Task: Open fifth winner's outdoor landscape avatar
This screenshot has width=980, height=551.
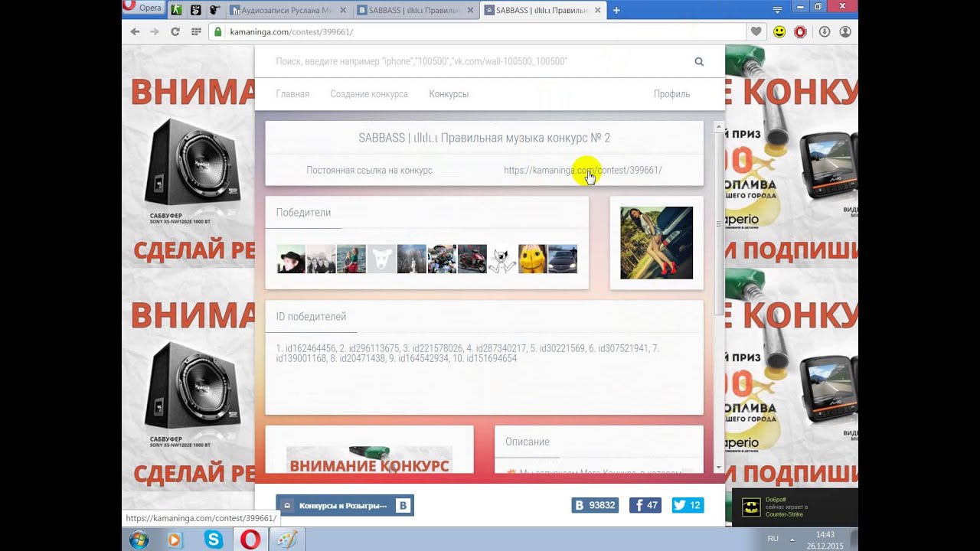Action: pos(412,259)
